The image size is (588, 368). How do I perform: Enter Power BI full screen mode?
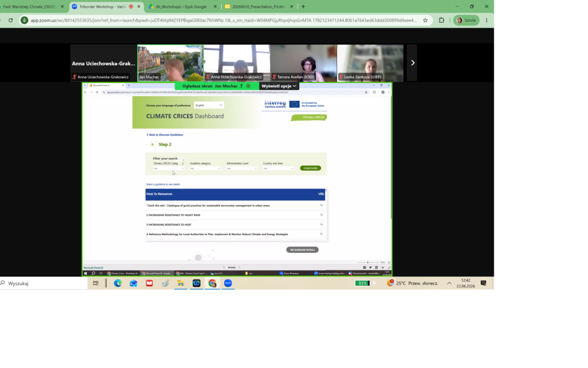389,267
